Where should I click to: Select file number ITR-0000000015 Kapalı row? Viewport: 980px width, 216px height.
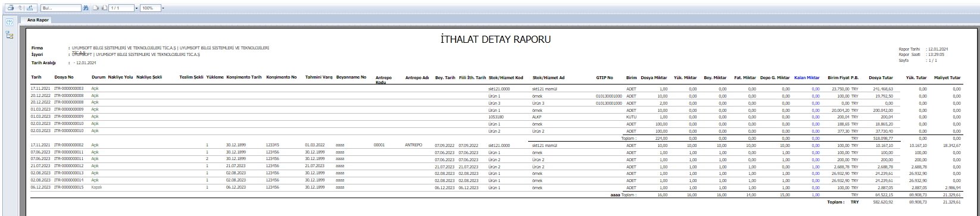[69, 187]
